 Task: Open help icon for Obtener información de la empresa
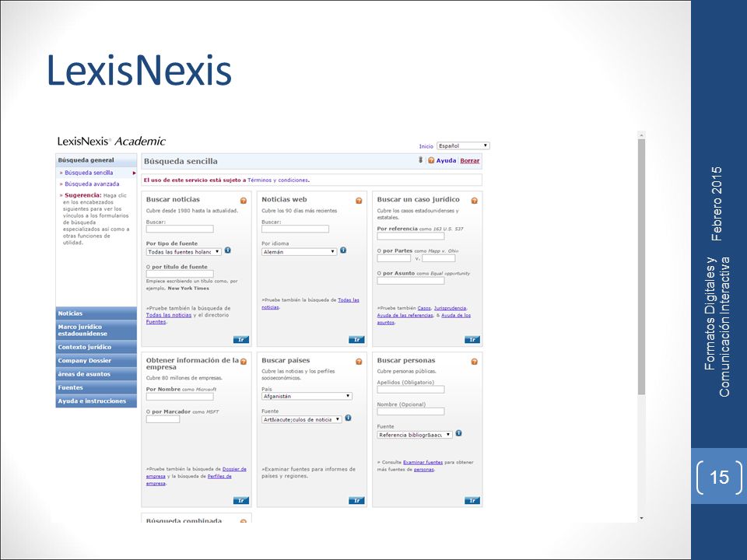tap(244, 362)
